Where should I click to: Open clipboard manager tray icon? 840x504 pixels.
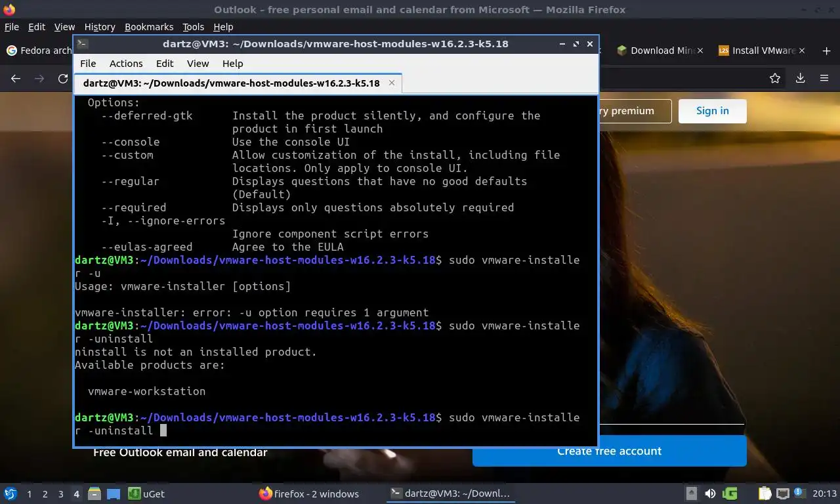pyautogui.click(x=765, y=493)
